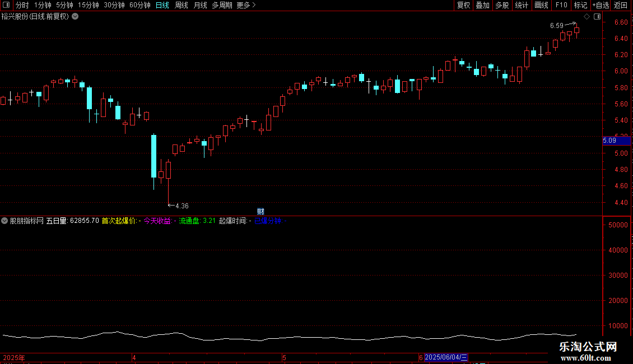Click the month 5 marker on time axis
This screenshot has height=364, width=633.
[x=284, y=357]
